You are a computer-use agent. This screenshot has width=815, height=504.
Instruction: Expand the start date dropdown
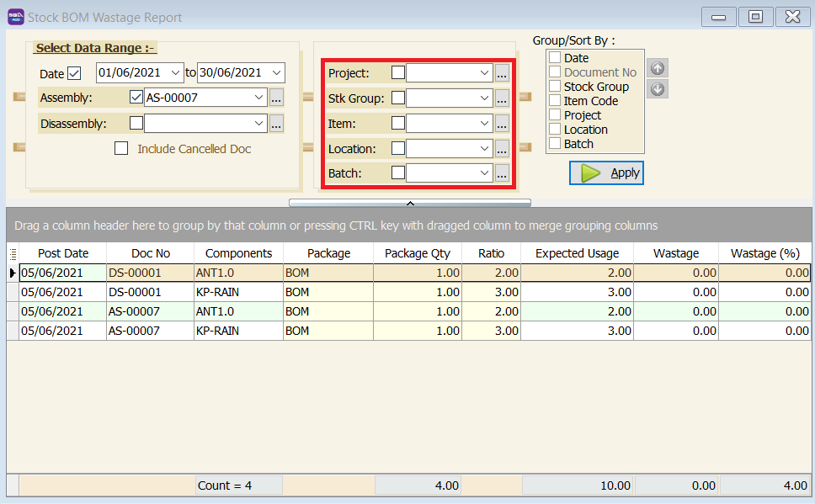(175, 73)
